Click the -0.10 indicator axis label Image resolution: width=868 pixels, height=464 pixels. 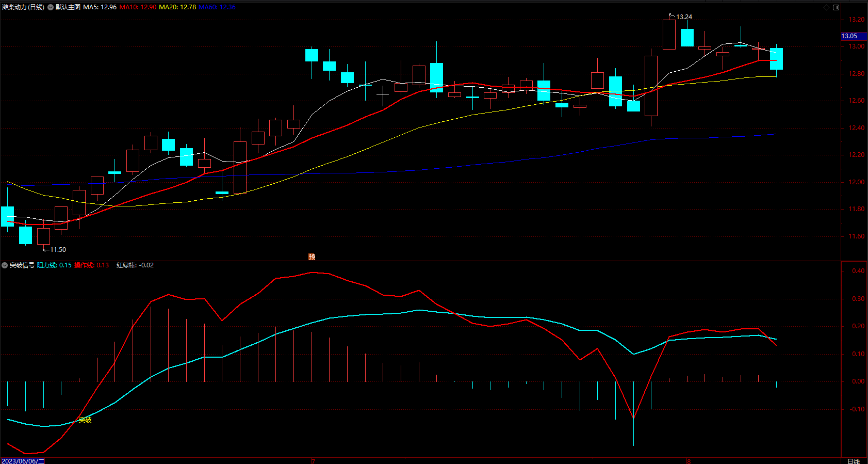click(x=857, y=409)
